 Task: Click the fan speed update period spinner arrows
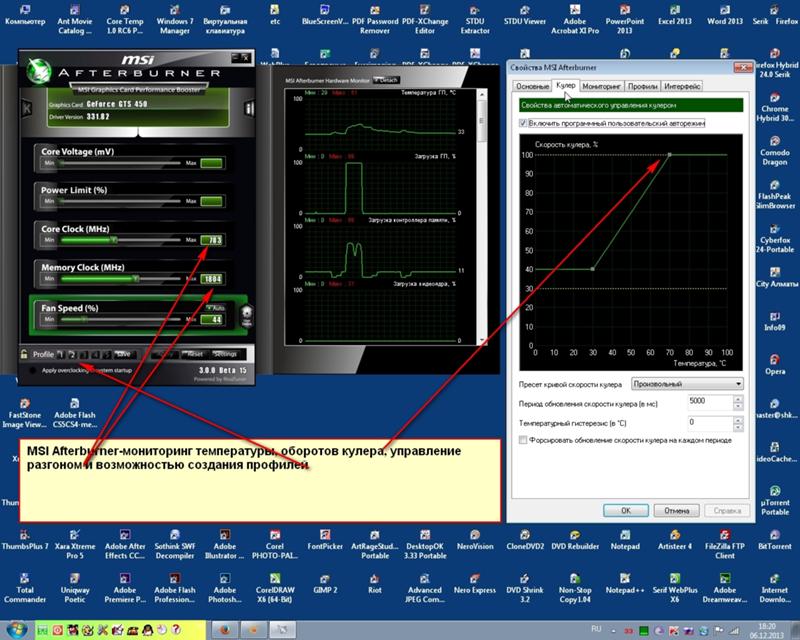click(x=738, y=402)
